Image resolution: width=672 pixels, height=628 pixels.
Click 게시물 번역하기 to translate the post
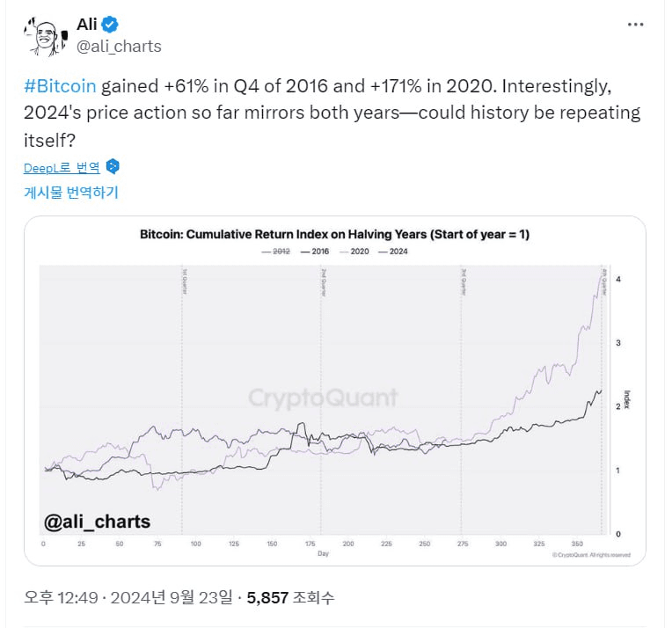pos(71,192)
